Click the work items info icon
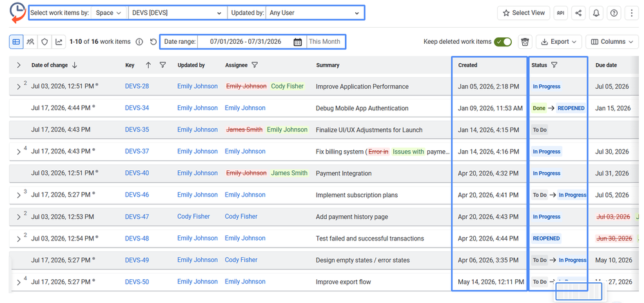644x303 pixels. coord(139,41)
